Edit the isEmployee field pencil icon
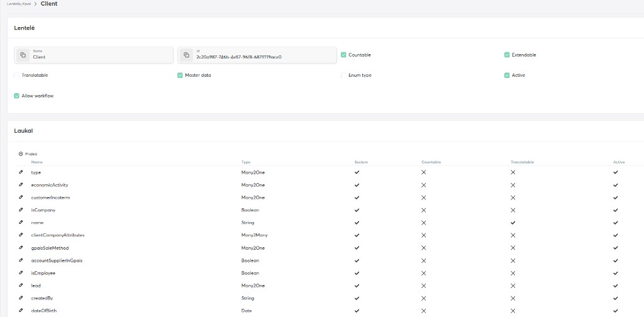The height and width of the screenshot is (317, 644). coord(21,273)
